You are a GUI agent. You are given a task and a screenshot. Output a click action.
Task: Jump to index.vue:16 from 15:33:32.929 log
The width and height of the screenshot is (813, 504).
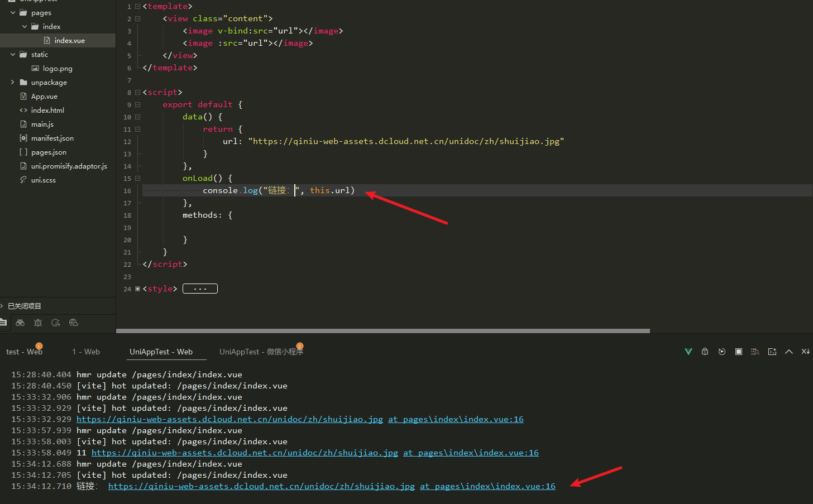(x=456, y=419)
